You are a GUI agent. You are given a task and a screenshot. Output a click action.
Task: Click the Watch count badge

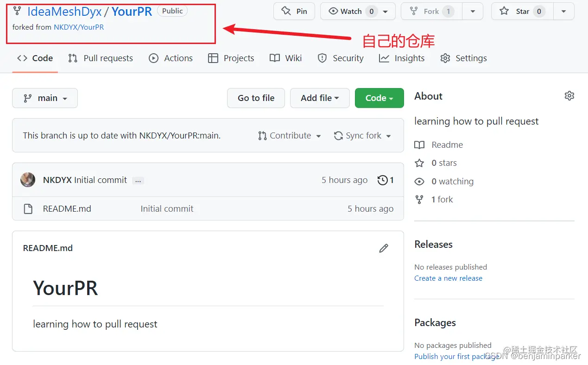pos(372,12)
